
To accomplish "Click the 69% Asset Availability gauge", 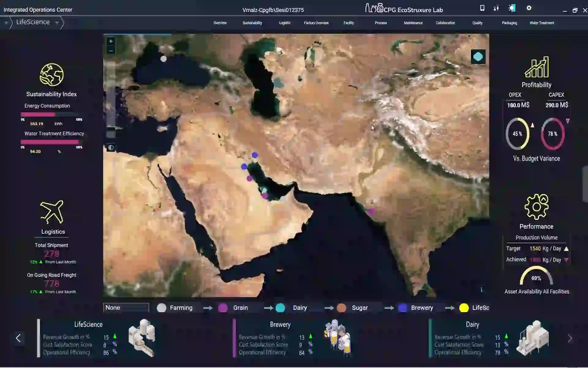I will pyautogui.click(x=536, y=276).
